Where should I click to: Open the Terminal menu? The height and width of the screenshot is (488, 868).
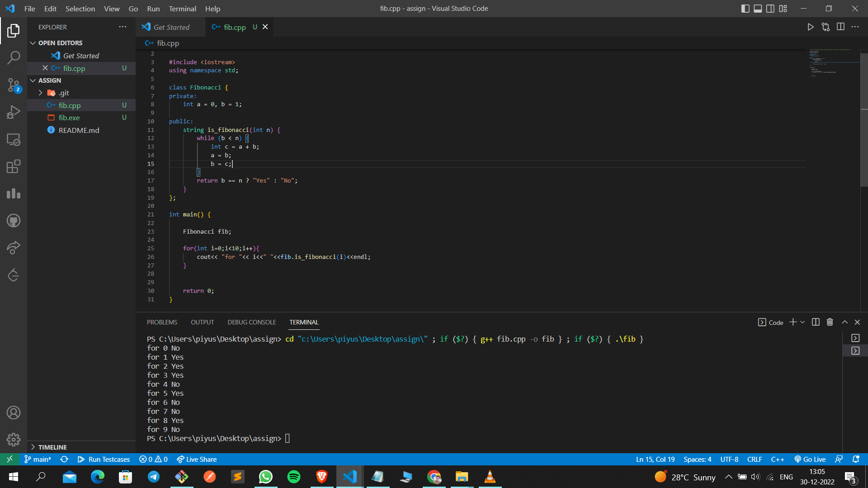pos(182,9)
